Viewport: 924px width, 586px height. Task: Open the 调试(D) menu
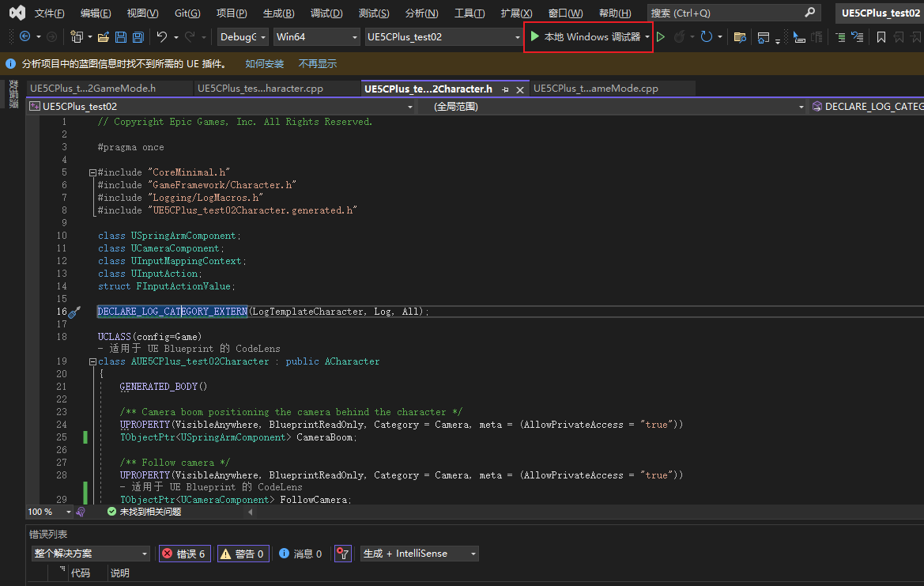point(326,13)
